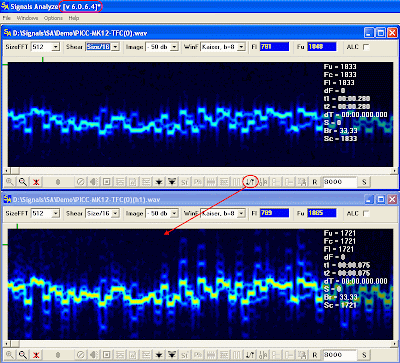Open the Options menu
Viewport: 400px width, 363px height.
53,18
